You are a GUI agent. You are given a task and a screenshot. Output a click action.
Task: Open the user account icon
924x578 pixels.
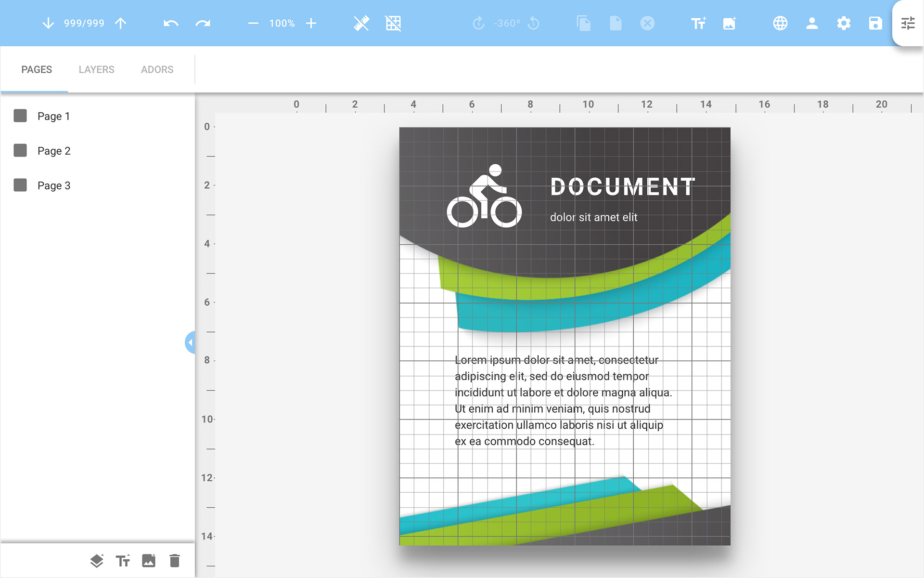click(x=812, y=23)
